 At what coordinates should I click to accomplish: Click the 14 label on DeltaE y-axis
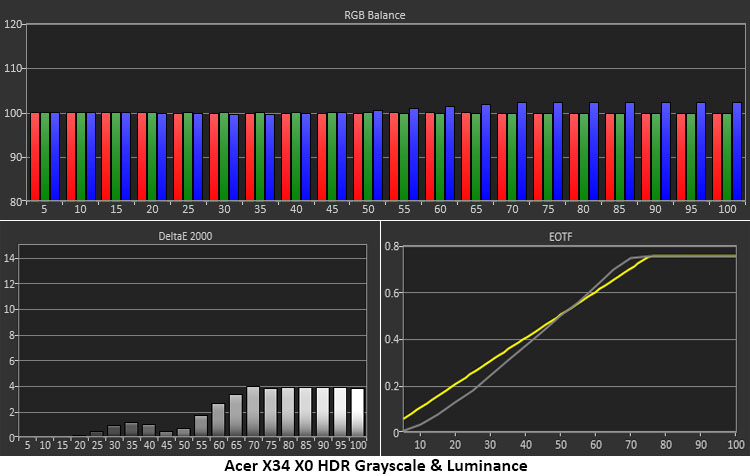pos(10,259)
